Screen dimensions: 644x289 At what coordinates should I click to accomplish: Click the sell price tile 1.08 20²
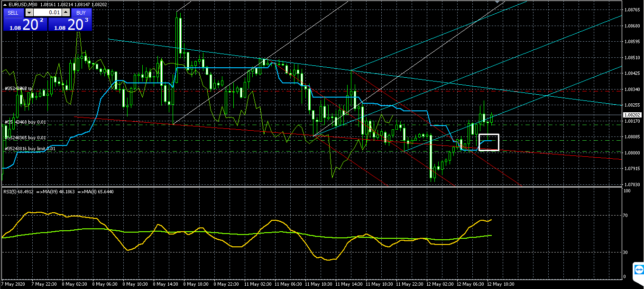point(25,25)
